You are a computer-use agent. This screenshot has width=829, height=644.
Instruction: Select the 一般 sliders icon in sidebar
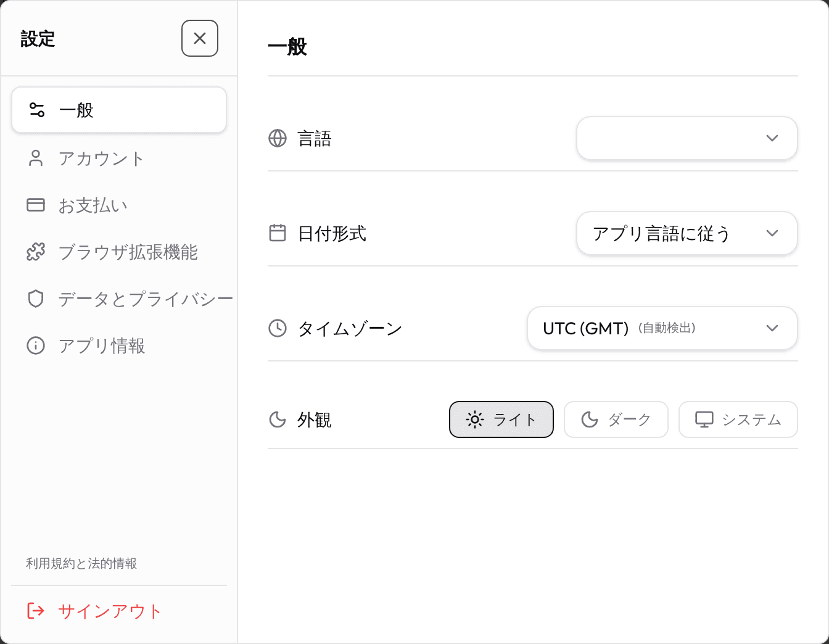(37, 110)
